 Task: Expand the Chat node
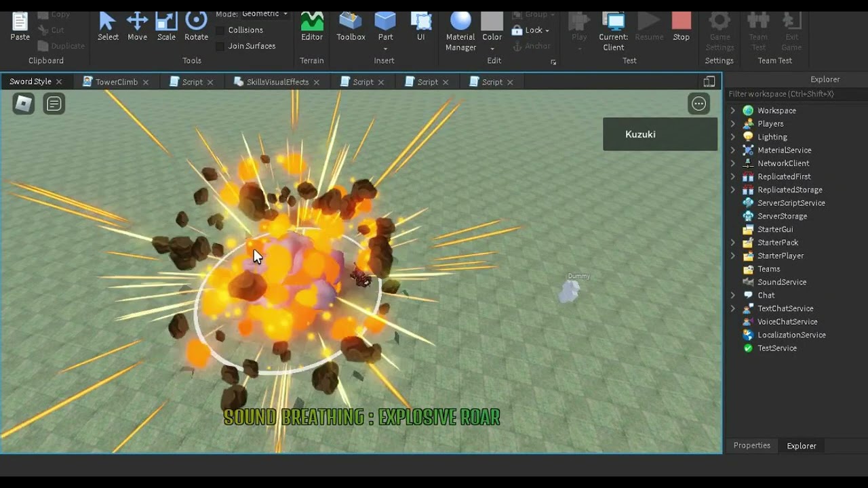pyautogui.click(x=733, y=295)
